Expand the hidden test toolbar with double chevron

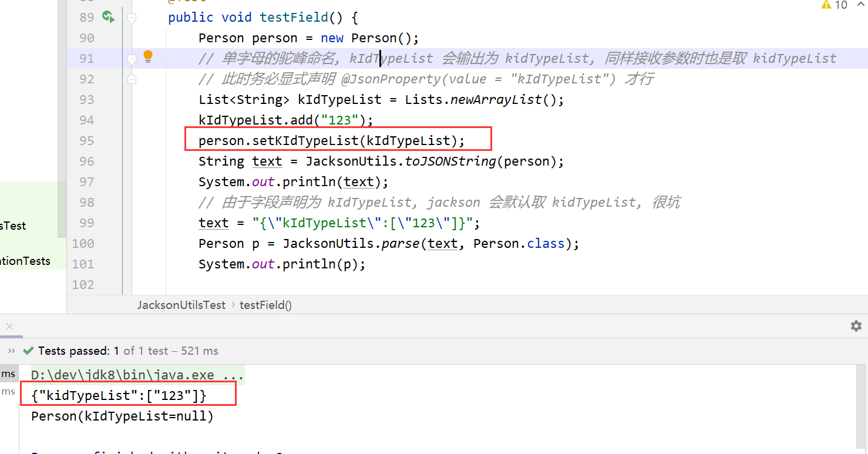click(12, 351)
